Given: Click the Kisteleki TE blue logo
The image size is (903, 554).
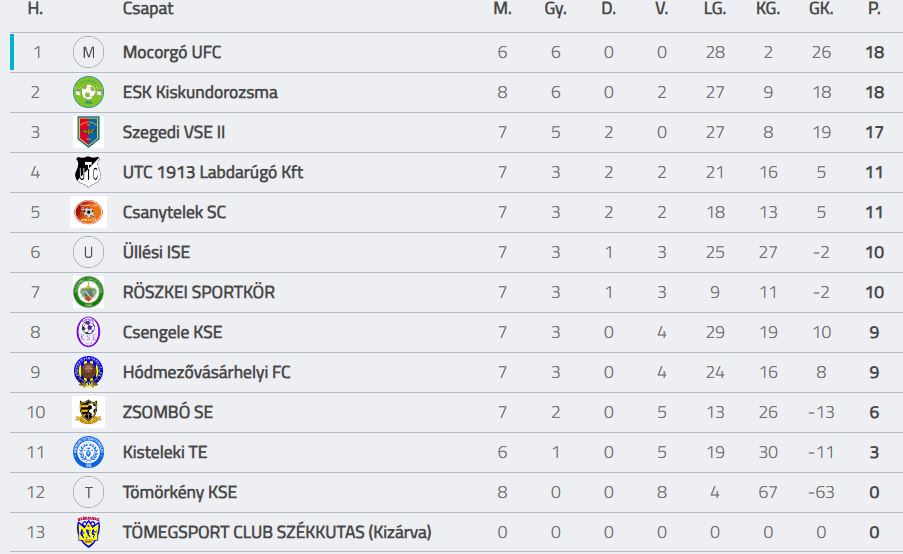Looking at the screenshot, I should (88, 452).
